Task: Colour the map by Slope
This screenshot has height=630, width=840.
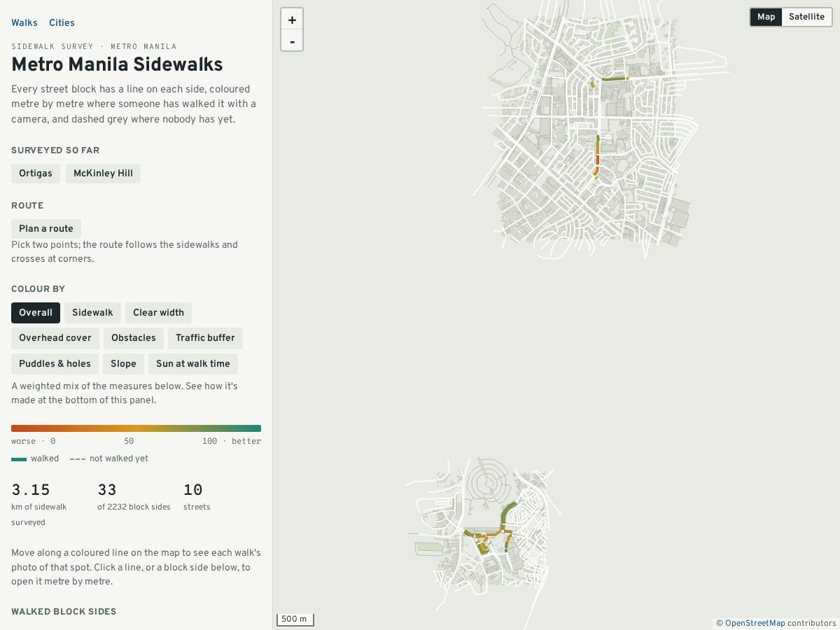Action: (x=123, y=364)
